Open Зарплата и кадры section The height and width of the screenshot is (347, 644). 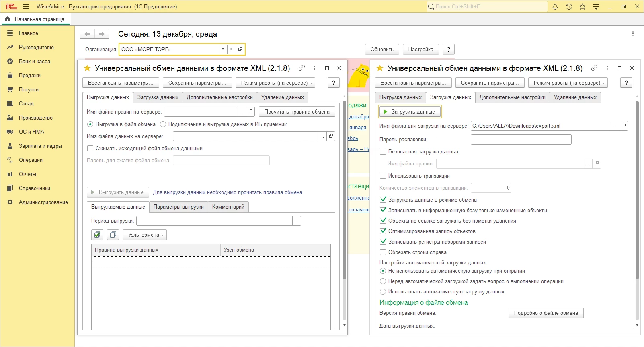(x=40, y=146)
